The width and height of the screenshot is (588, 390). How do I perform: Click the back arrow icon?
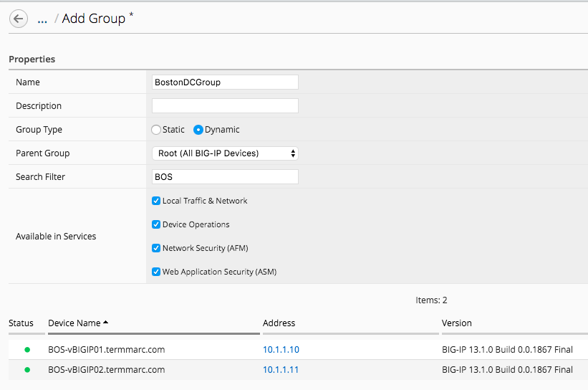click(x=19, y=19)
